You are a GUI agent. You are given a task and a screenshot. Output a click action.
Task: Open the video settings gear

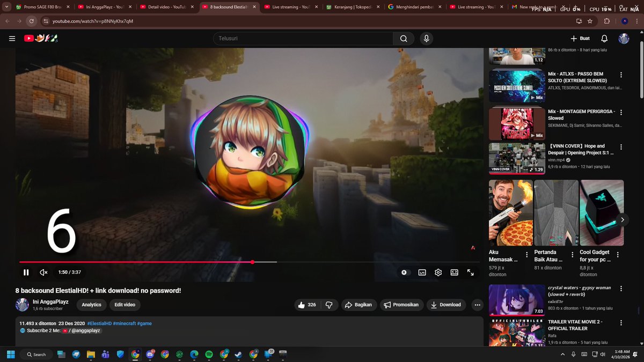[x=438, y=272]
